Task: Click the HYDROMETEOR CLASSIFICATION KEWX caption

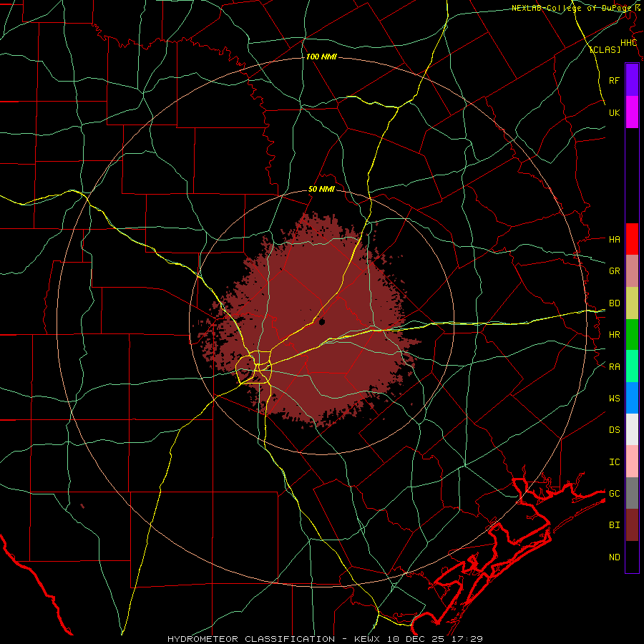Action: (x=325, y=639)
